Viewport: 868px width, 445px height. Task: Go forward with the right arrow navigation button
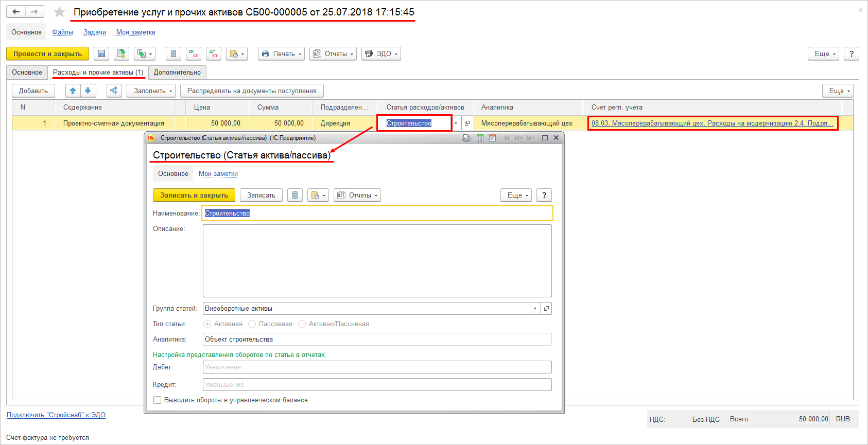pos(34,11)
